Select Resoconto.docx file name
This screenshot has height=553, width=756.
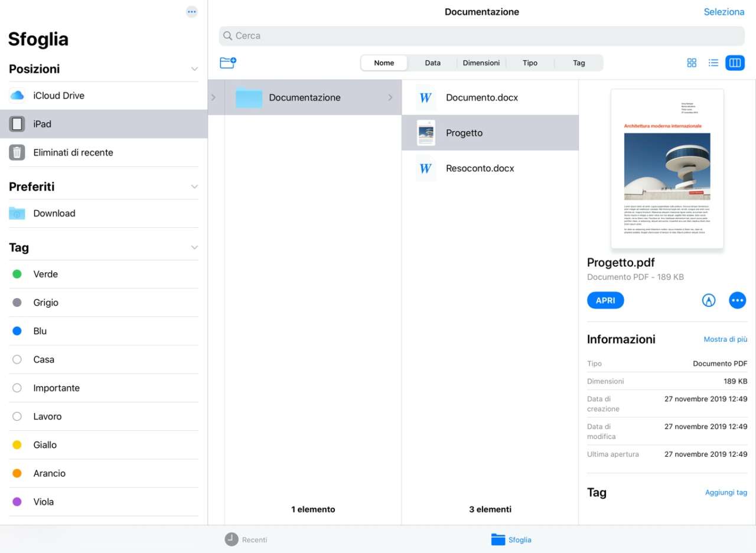pyautogui.click(x=480, y=168)
